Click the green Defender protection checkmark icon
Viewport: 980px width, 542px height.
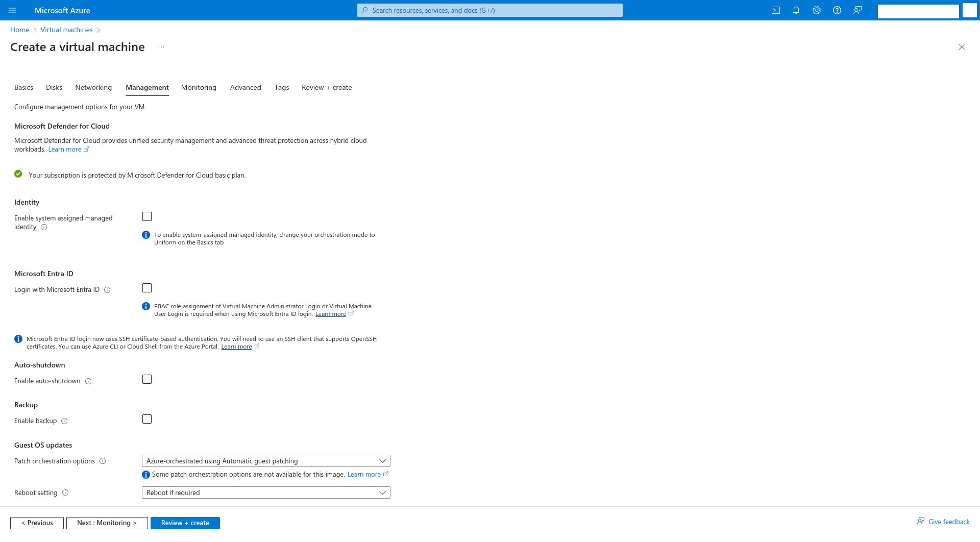[x=18, y=174]
